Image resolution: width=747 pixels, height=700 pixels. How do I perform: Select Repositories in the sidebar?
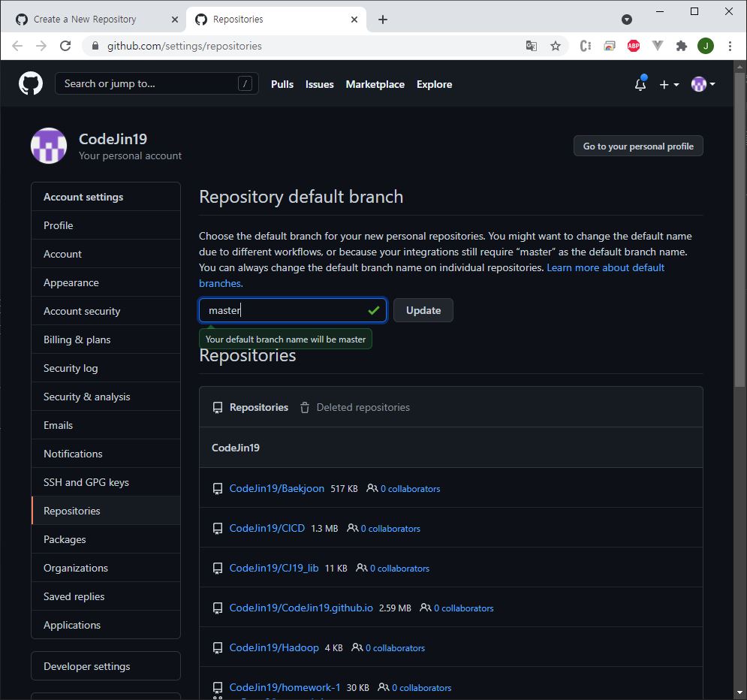106,511
